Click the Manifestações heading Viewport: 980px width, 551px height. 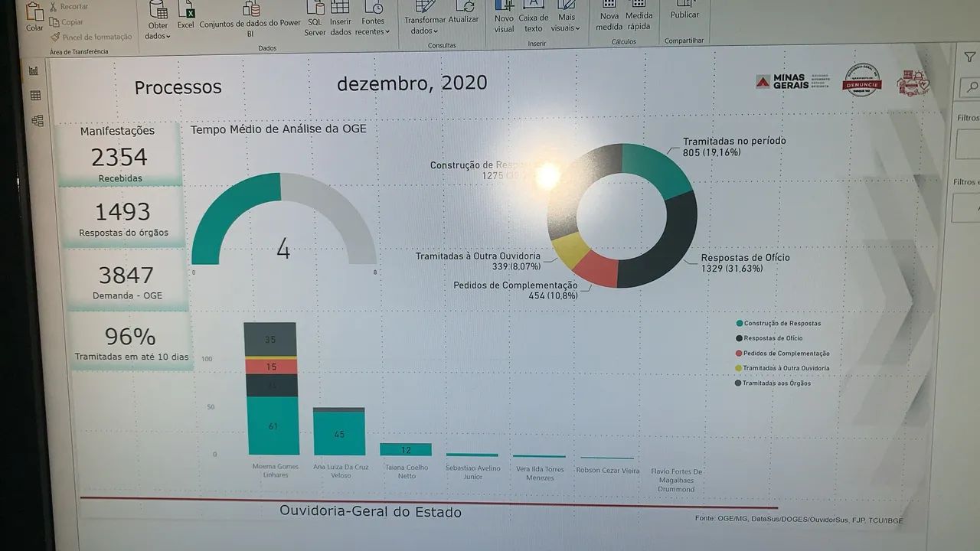click(117, 131)
